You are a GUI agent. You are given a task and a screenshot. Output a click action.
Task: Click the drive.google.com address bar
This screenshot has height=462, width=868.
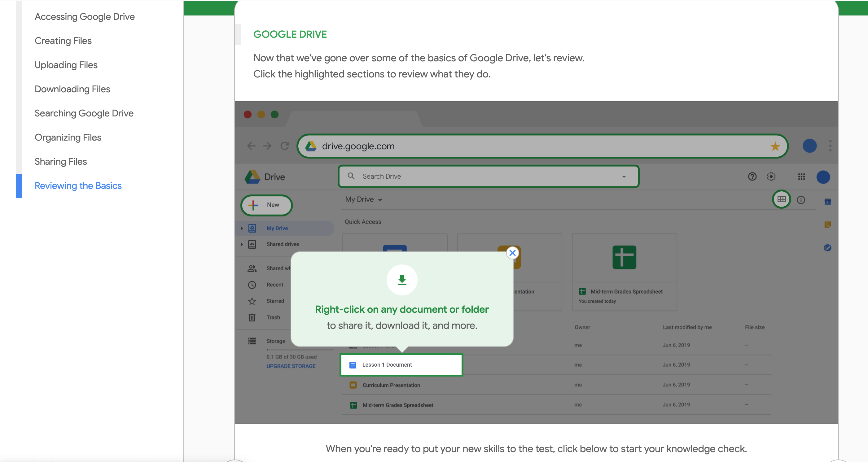(x=542, y=146)
